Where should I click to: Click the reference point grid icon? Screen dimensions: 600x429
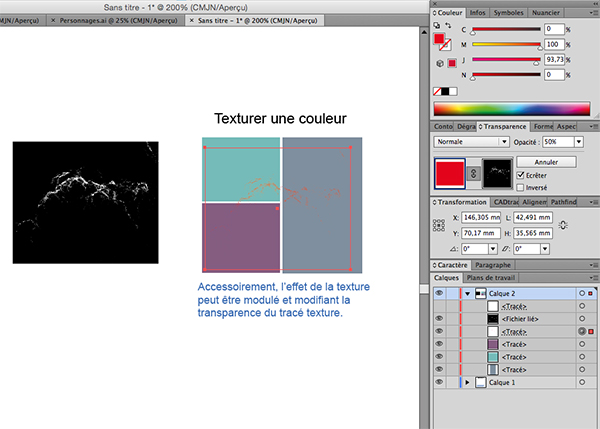(x=440, y=224)
